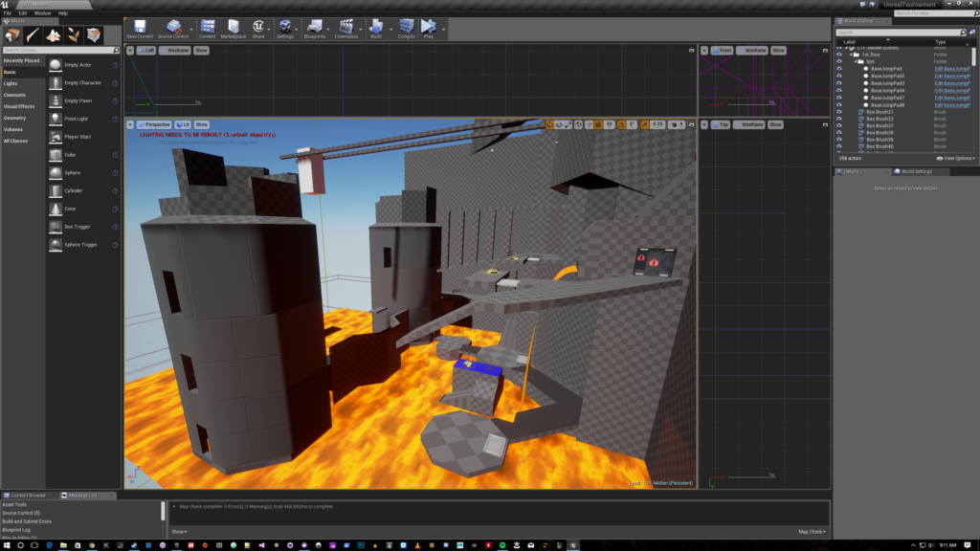Viewport: 980px width, 551px height.
Task: Click the World Outliner vertical scrollbar
Action: (973, 56)
